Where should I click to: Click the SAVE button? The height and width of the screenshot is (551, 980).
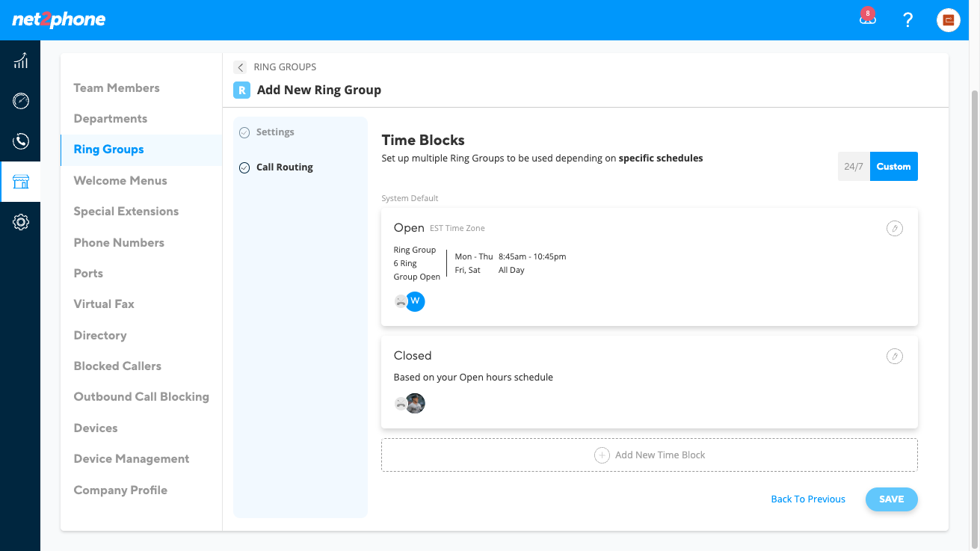891,499
